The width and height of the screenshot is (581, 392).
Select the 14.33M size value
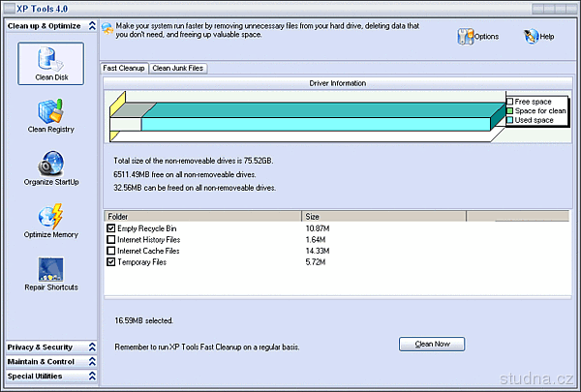pyautogui.click(x=318, y=251)
